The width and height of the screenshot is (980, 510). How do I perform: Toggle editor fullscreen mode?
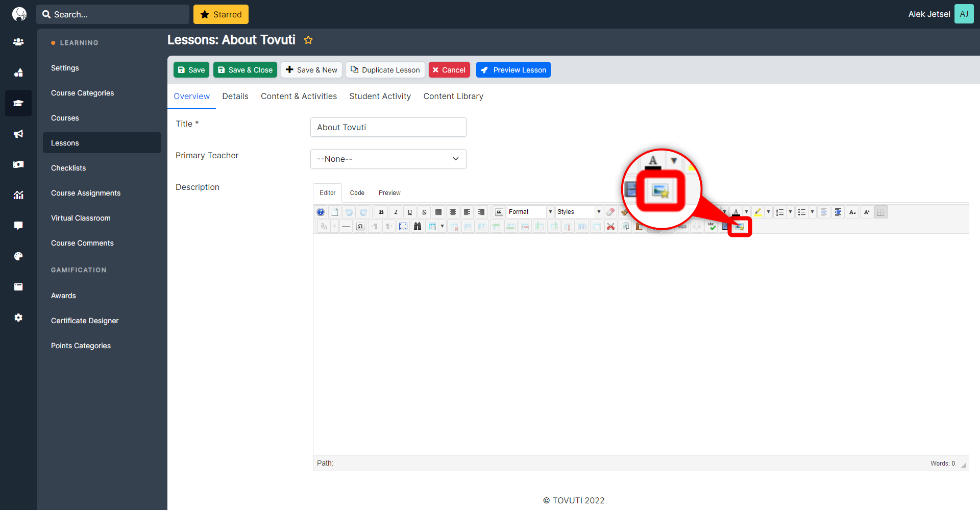click(x=403, y=226)
